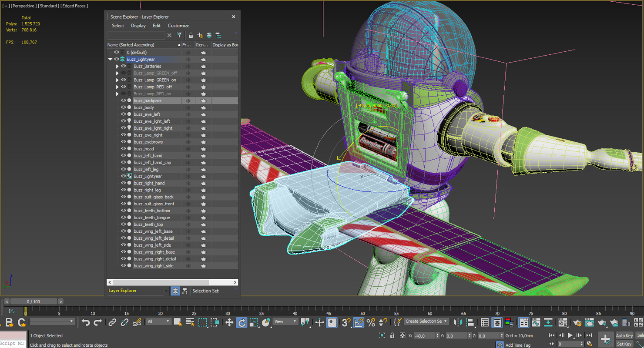Open the Customize menu in Scene Explorer

(178, 26)
